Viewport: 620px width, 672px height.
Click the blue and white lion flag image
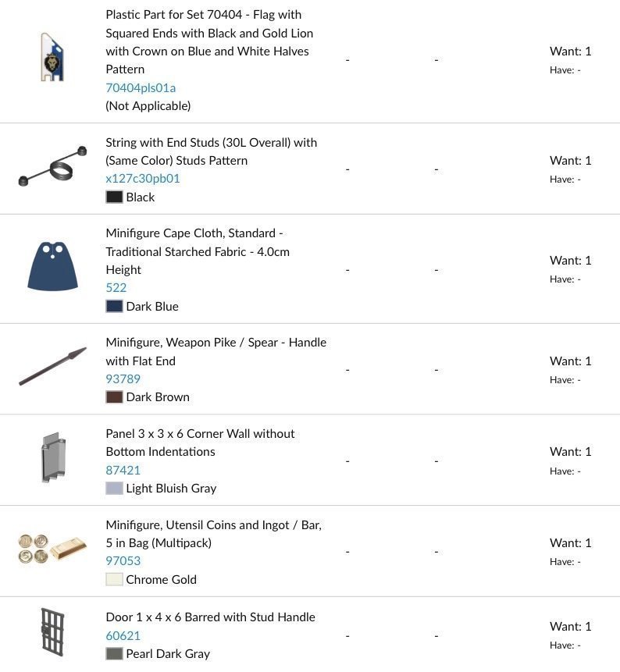[x=52, y=57]
